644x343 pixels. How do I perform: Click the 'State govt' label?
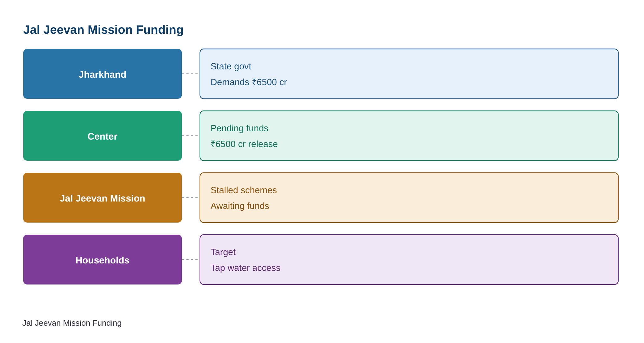[231, 66]
